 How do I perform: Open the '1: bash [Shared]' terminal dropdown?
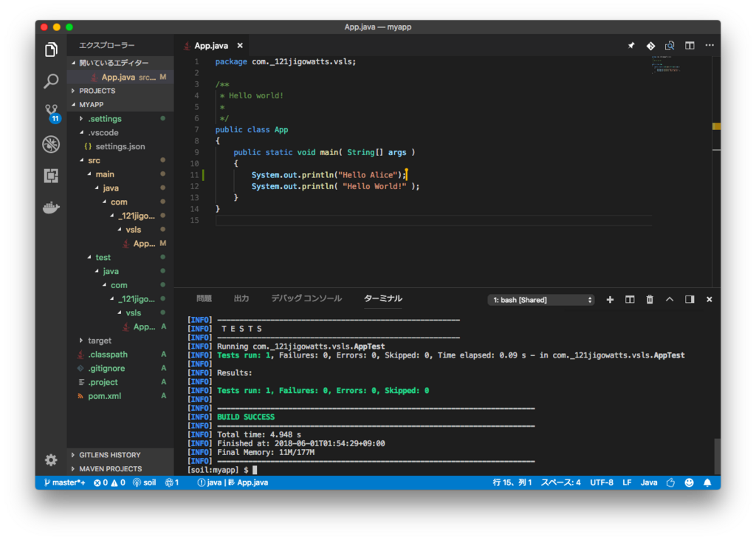click(541, 300)
